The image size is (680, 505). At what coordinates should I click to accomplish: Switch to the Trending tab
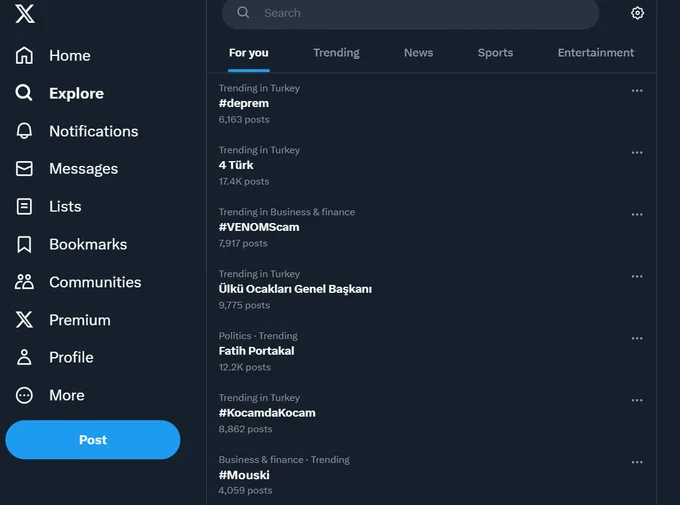[x=337, y=53]
